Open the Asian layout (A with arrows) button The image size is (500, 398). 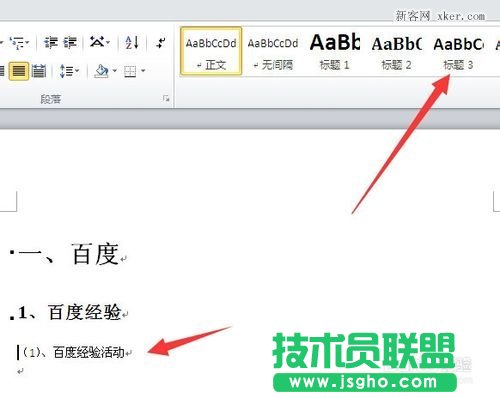coord(97,42)
